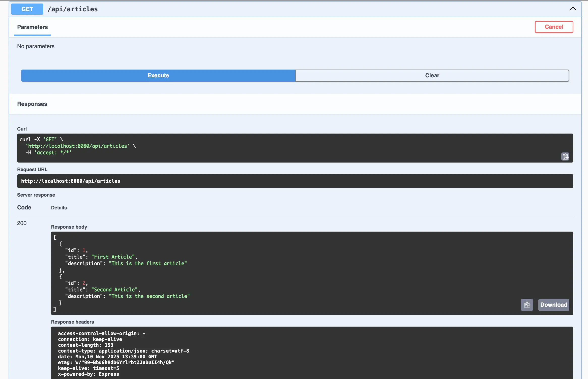
Task: Select the Parameters tab
Action: point(33,27)
